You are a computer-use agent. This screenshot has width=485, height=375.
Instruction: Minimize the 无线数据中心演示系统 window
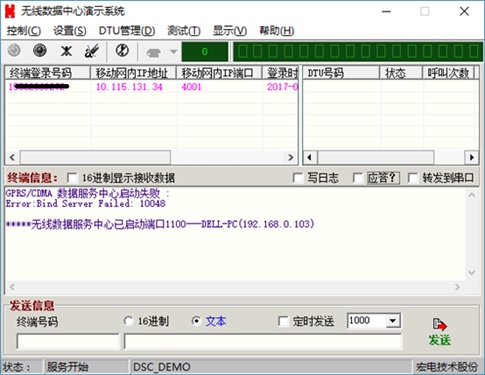(386, 12)
